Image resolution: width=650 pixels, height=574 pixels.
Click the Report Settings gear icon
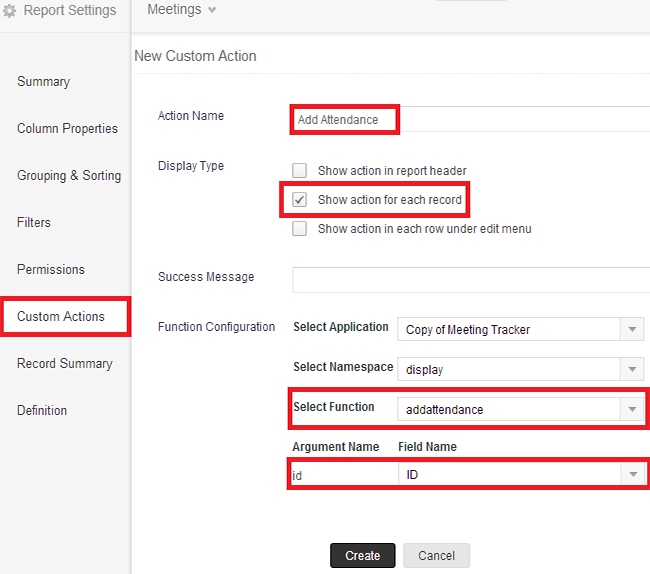[x=10, y=11]
